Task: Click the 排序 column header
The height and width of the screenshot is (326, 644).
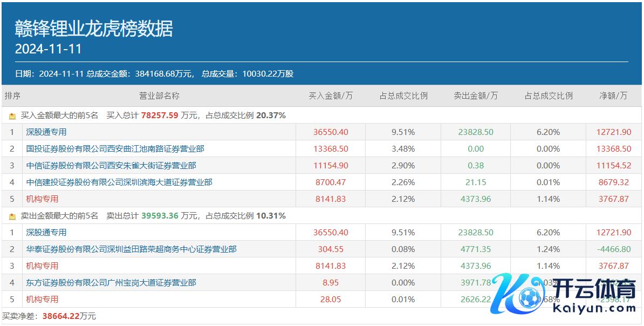Action: click(x=12, y=96)
